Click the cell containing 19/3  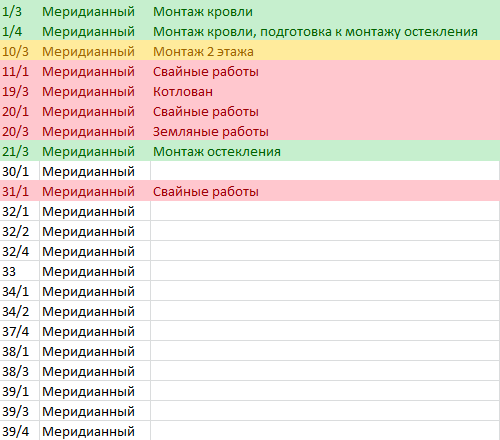(x=20, y=90)
